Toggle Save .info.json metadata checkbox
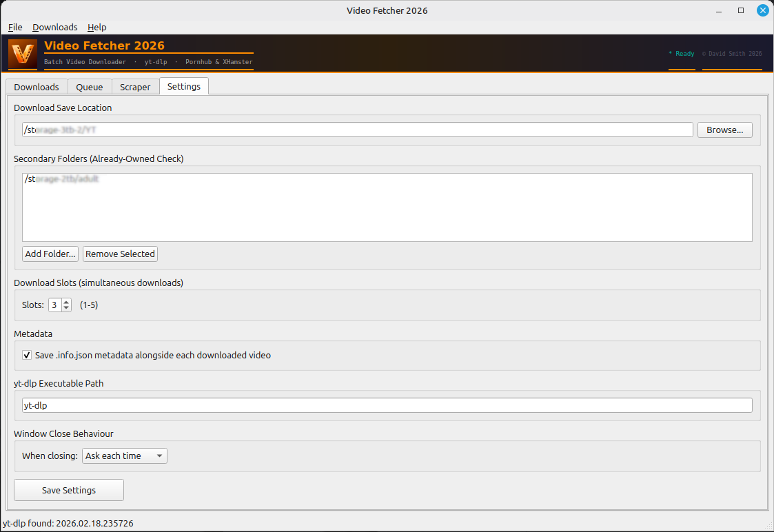774x532 pixels. 27,356
